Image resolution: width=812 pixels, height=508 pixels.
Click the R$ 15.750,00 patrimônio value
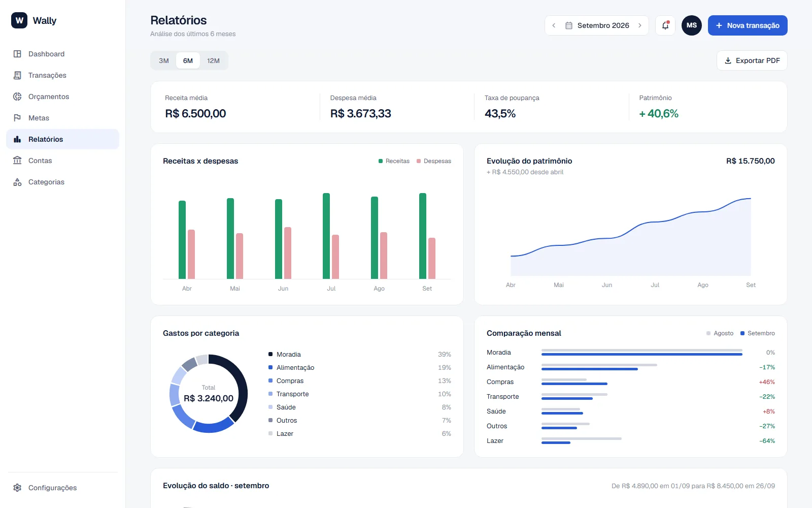pyautogui.click(x=751, y=161)
